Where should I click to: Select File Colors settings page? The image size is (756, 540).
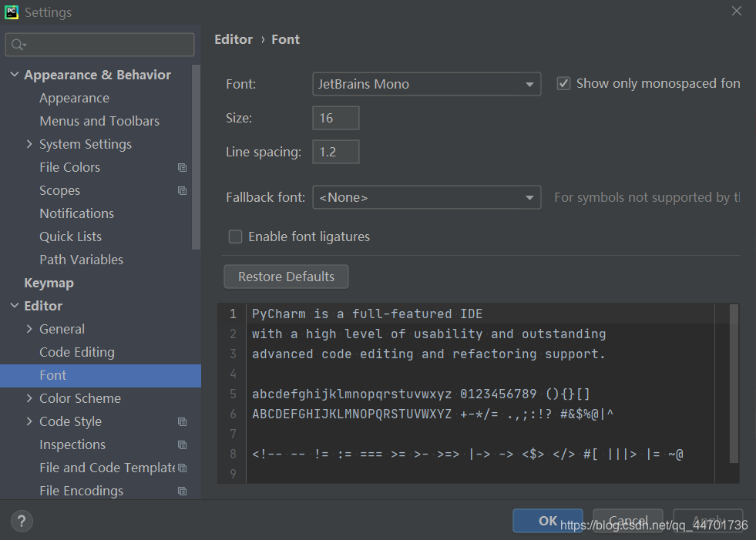pyautogui.click(x=70, y=167)
